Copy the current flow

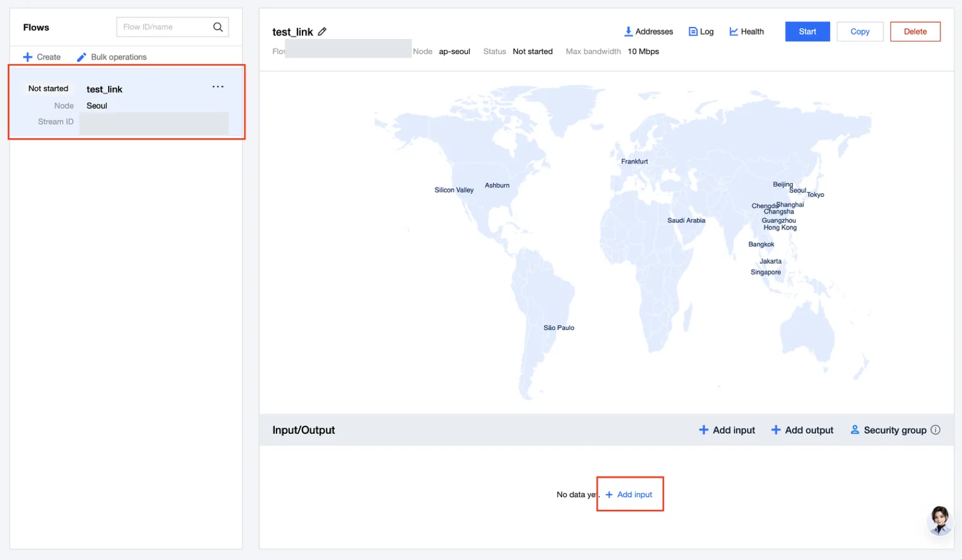860,32
